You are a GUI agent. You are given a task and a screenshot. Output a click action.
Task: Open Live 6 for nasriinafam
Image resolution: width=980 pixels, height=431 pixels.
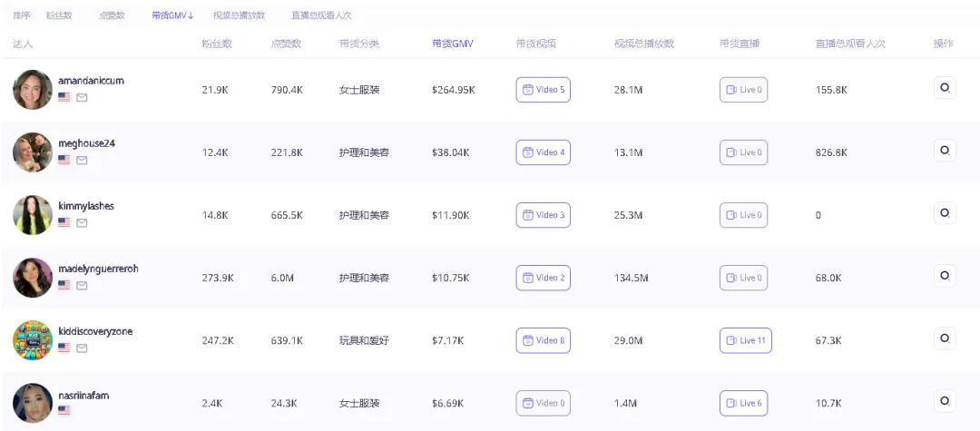(x=744, y=403)
